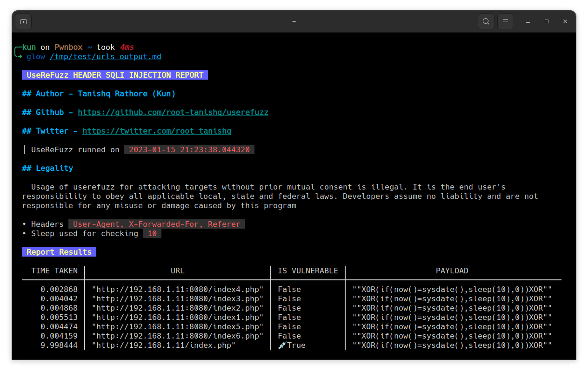Click False in the index6.php row
Viewport: 588px width, 373px height.
(289, 336)
